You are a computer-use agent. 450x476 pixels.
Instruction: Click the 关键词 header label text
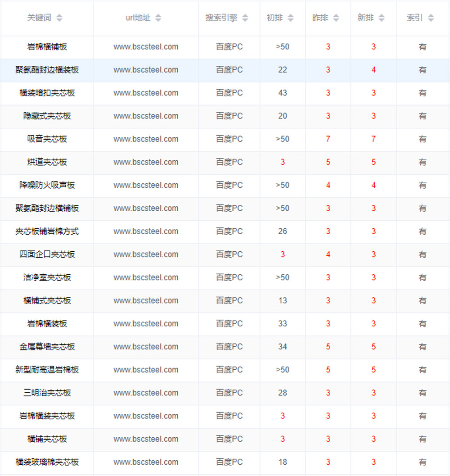39,18
